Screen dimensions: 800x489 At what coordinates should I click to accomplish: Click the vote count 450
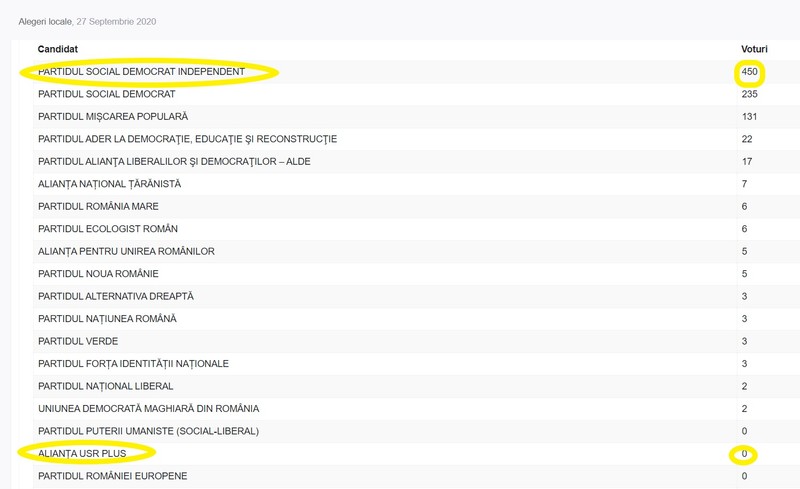(749, 71)
